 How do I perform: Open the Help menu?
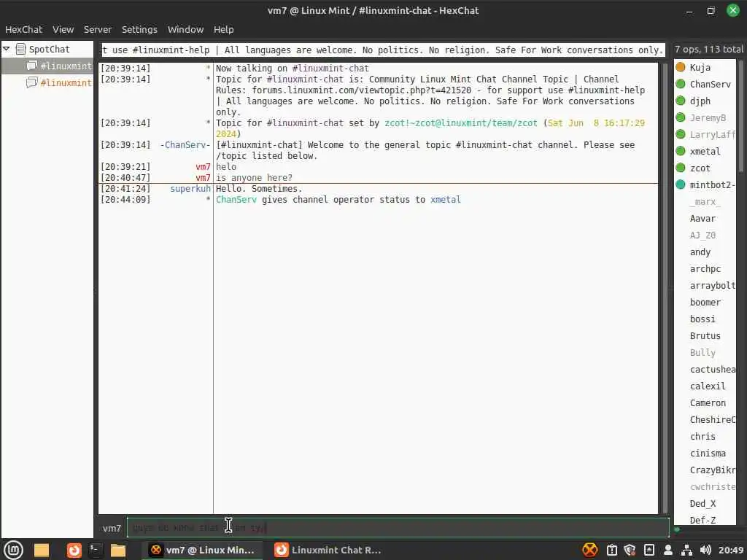pos(223,29)
